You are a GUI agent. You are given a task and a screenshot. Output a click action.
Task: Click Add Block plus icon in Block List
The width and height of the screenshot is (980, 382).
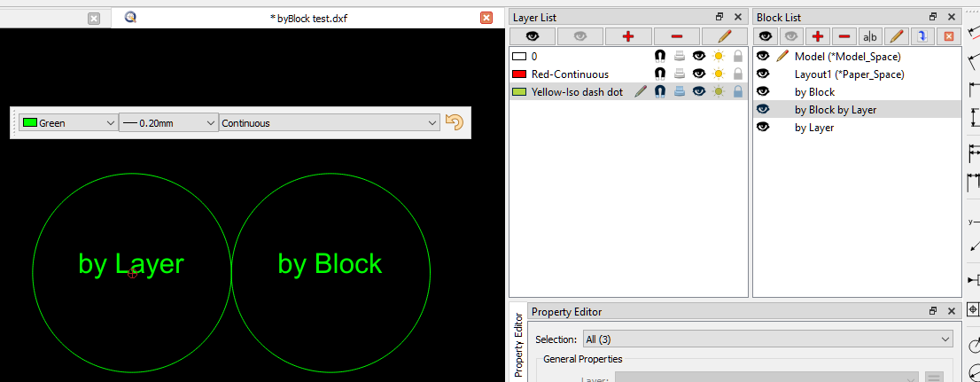coord(817,36)
